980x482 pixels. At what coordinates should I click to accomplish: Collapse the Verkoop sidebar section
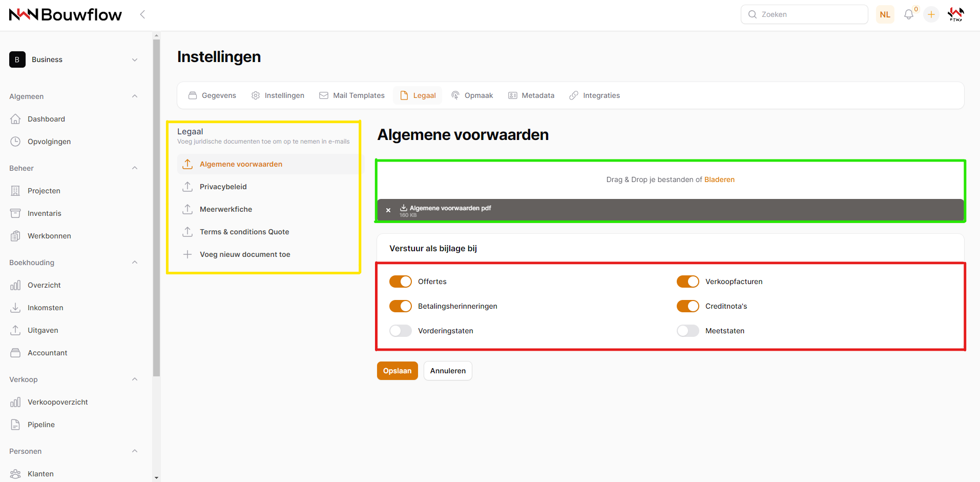135,379
